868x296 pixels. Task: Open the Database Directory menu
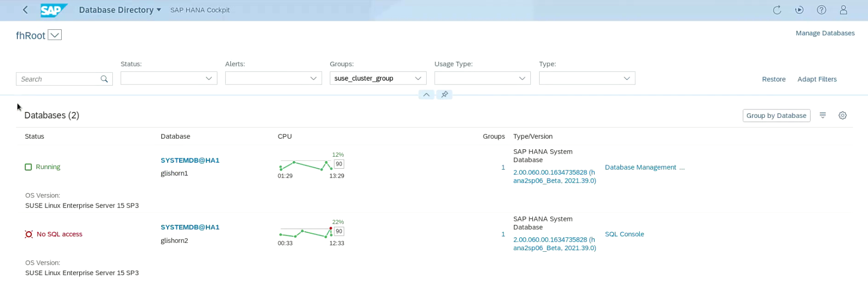[x=120, y=10]
